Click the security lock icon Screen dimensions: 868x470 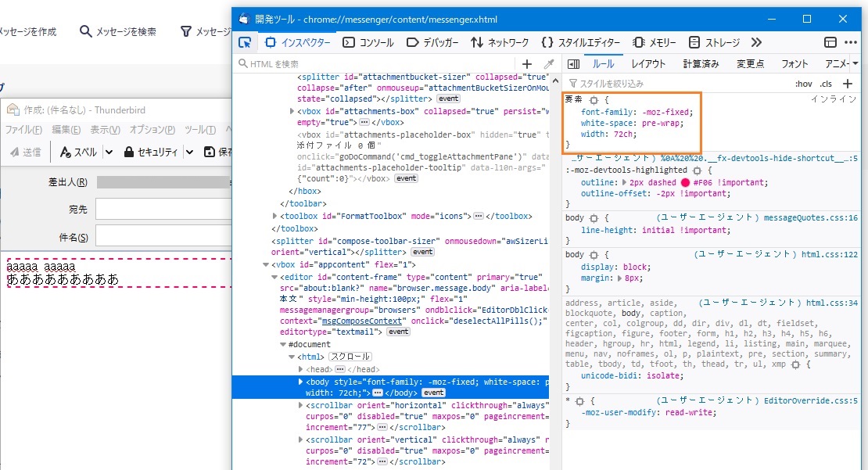click(x=129, y=152)
